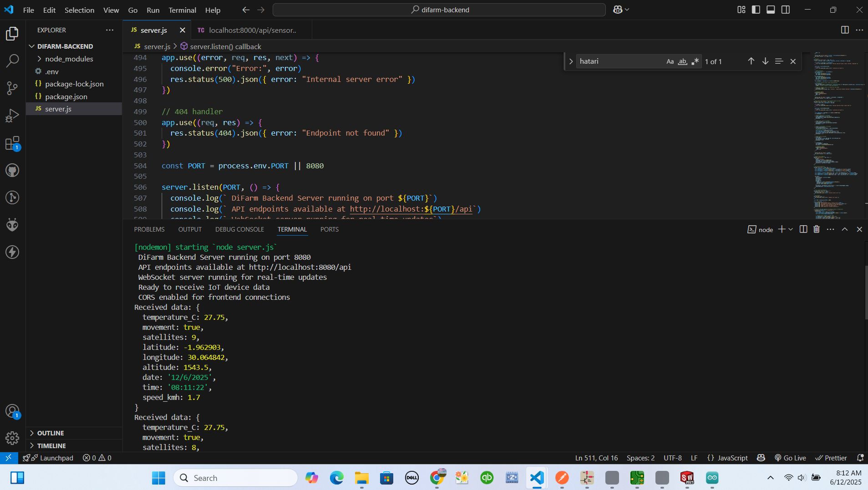Toggle Match Whole Word in find
The height and width of the screenshot is (490, 868).
[682, 61]
